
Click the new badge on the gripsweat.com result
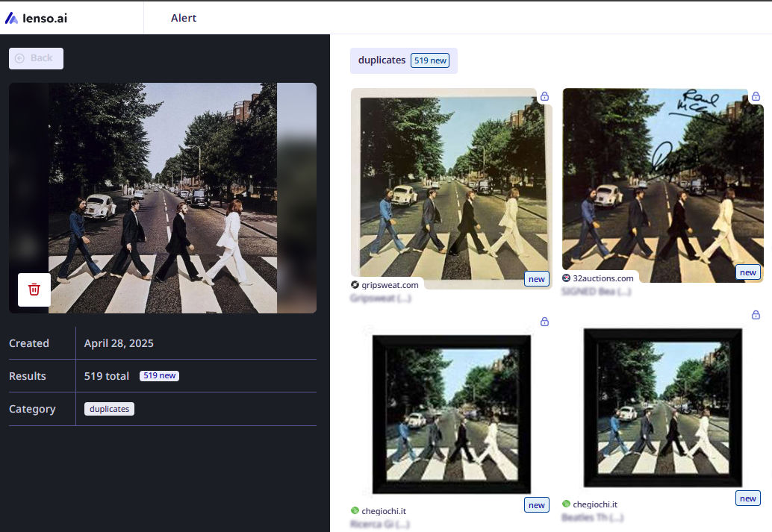point(537,279)
